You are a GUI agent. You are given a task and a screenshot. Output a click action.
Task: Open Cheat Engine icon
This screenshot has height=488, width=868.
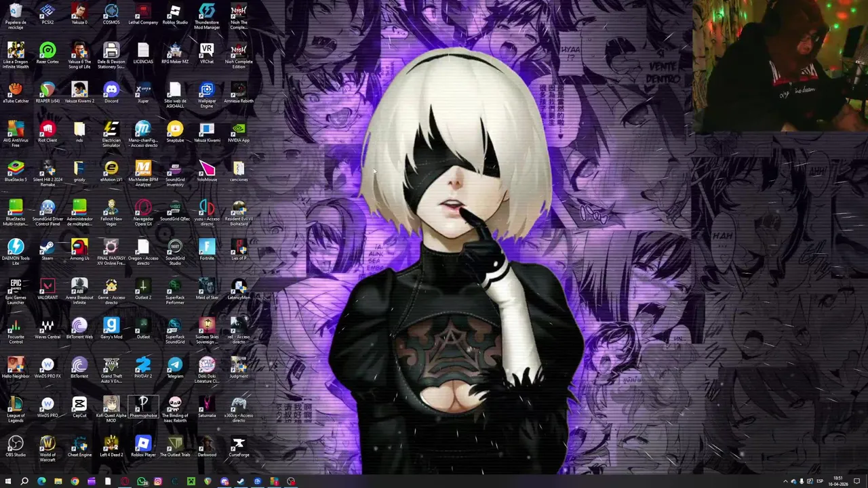[x=79, y=447]
